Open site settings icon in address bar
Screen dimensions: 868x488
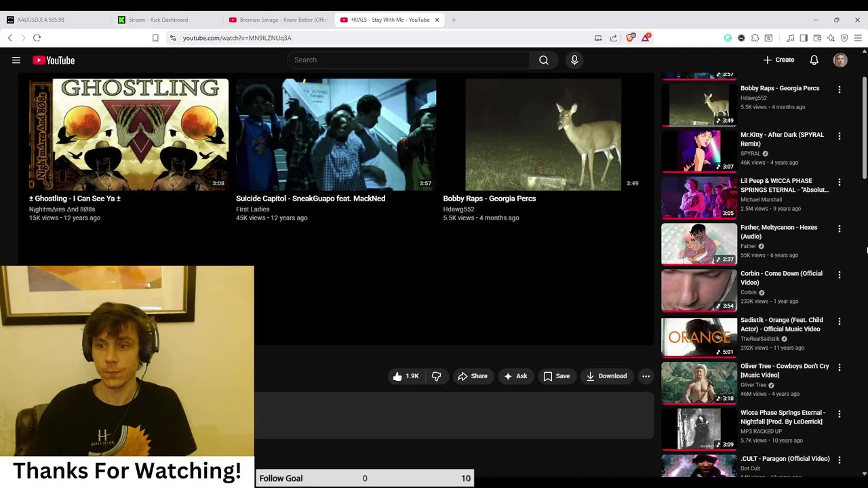click(x=173, y=38)
